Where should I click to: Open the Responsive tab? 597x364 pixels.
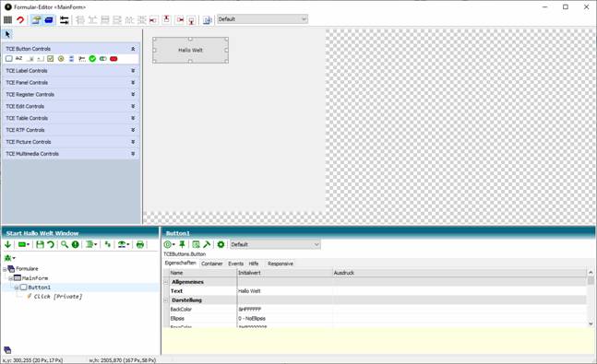click(x=281, y=264)
